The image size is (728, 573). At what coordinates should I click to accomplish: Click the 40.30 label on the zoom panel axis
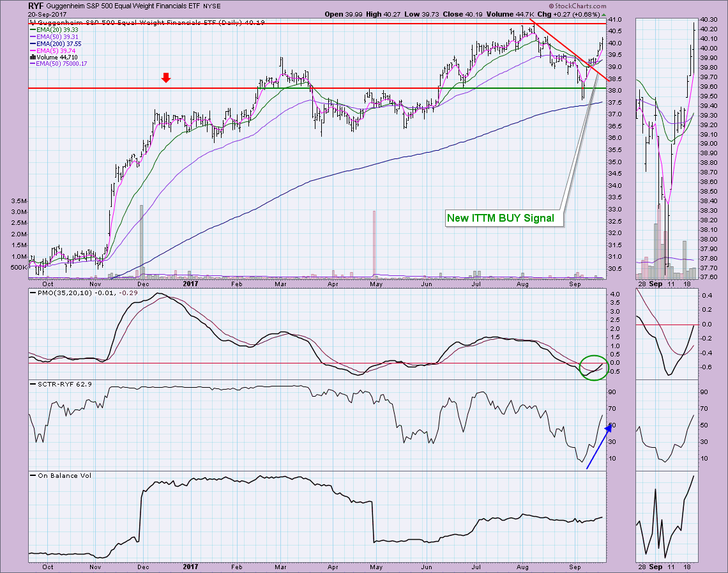(708, 20)
